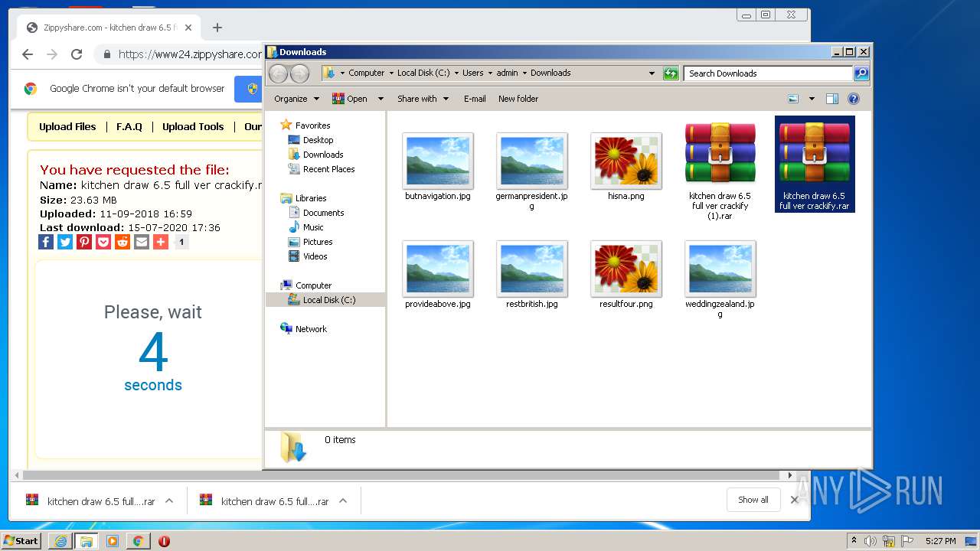Screen dimensions: 980x551
Task: Open Explorer Help with the question mark icon
Action: coord(854,99)
